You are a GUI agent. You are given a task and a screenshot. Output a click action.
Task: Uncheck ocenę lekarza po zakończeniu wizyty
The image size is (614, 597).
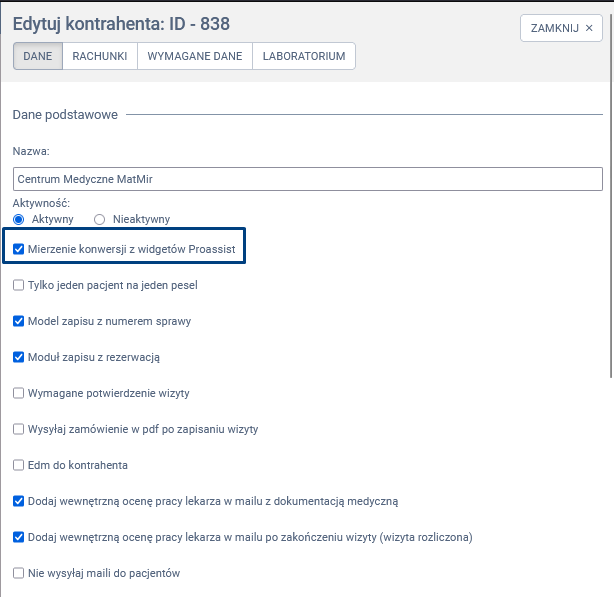[x=19, y=537]
